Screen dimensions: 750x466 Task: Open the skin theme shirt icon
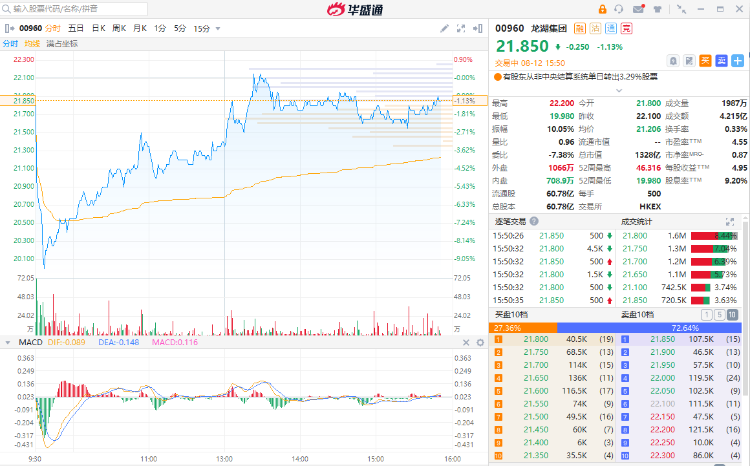657,9
